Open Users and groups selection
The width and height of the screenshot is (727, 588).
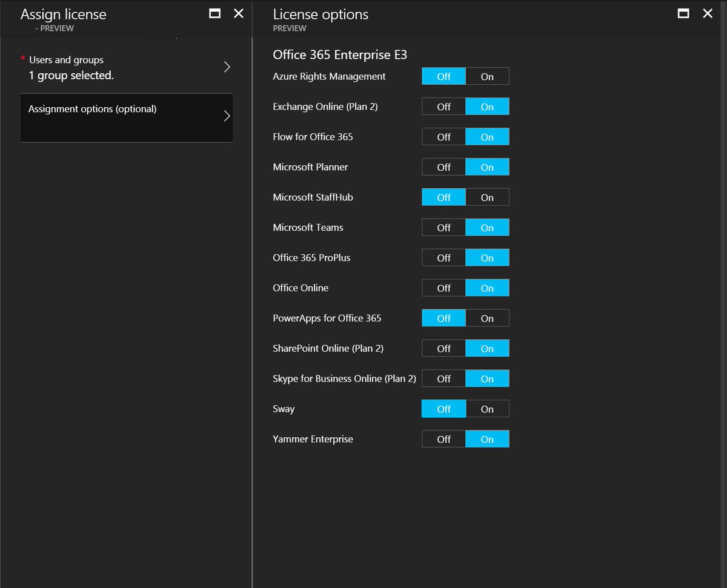pos(127,68)
